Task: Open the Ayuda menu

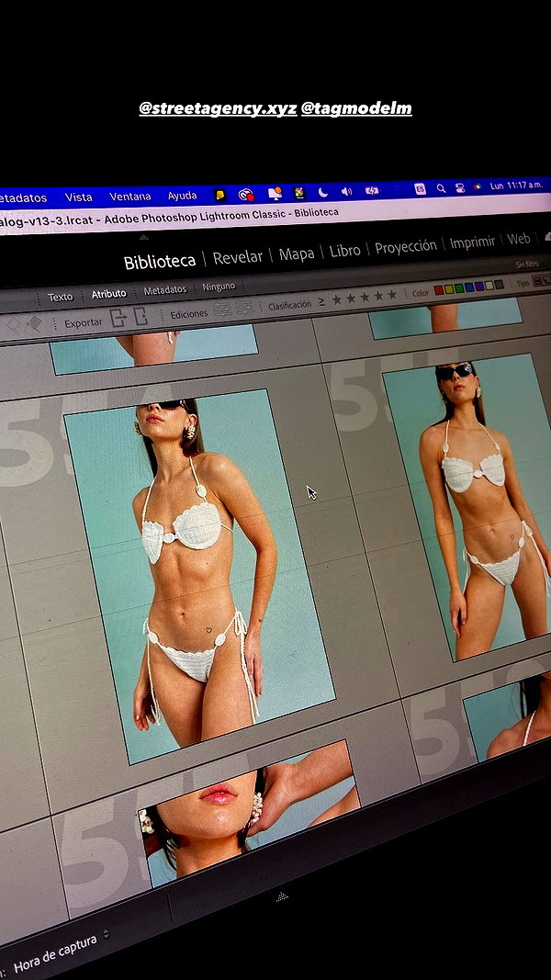Action: tap(183, 196)
